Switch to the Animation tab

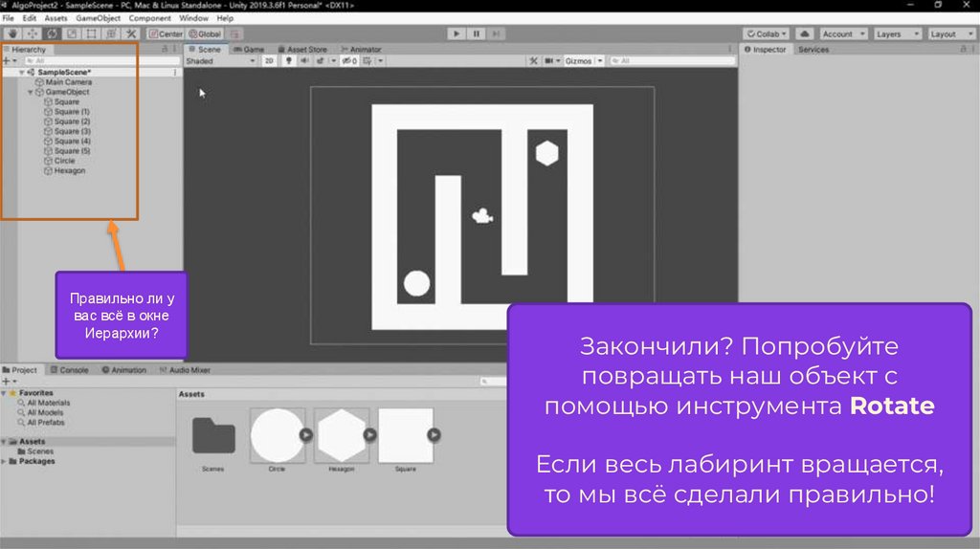pos(123,370)
